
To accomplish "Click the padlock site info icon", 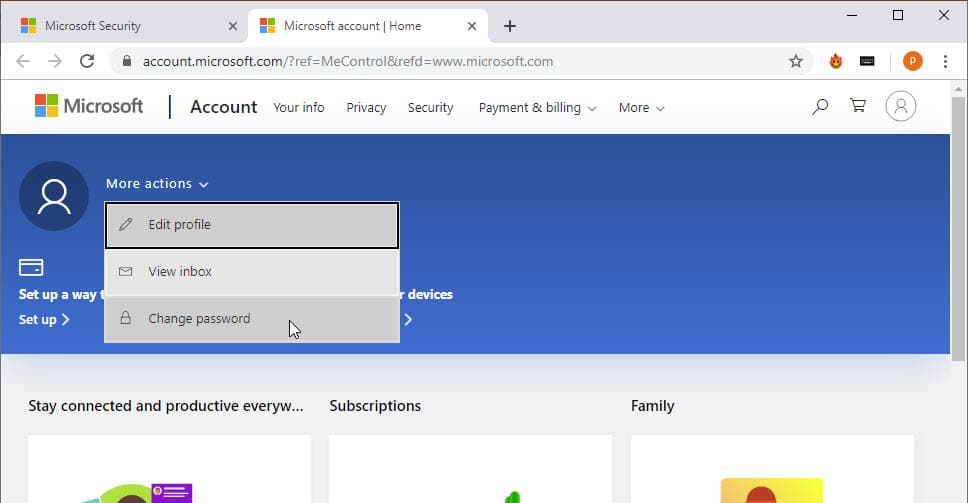I will point(127,61).
